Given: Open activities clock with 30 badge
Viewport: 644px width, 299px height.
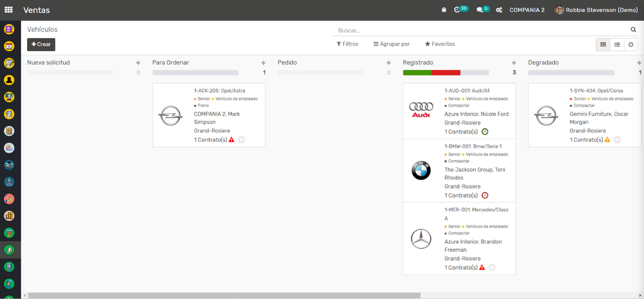Looking at the screenshot, I should click(x=457, y=10).
